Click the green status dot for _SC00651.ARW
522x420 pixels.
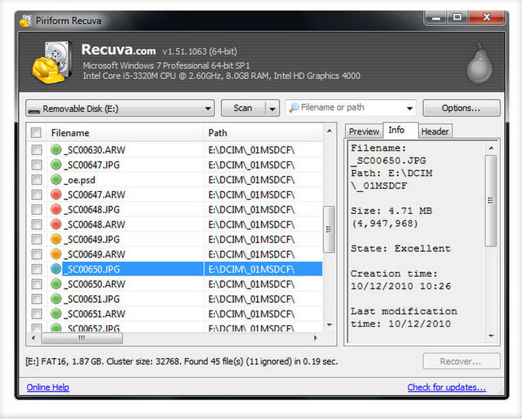point(56,314)
